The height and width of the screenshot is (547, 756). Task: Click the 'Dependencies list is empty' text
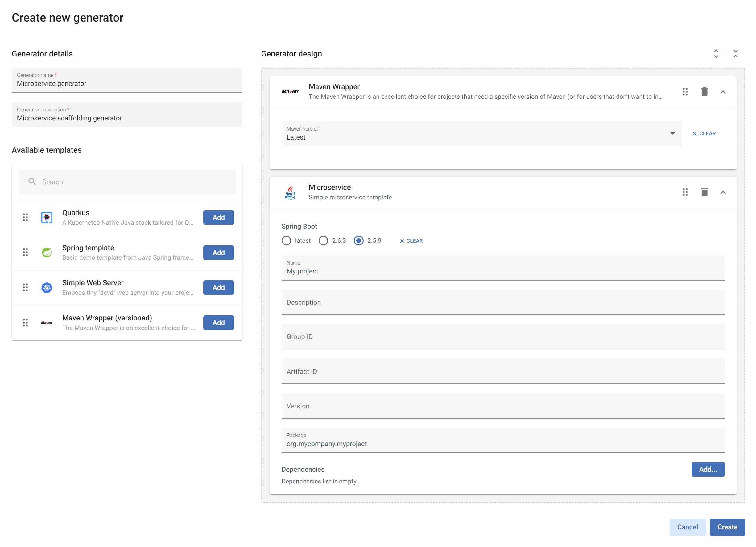point(319,481)
